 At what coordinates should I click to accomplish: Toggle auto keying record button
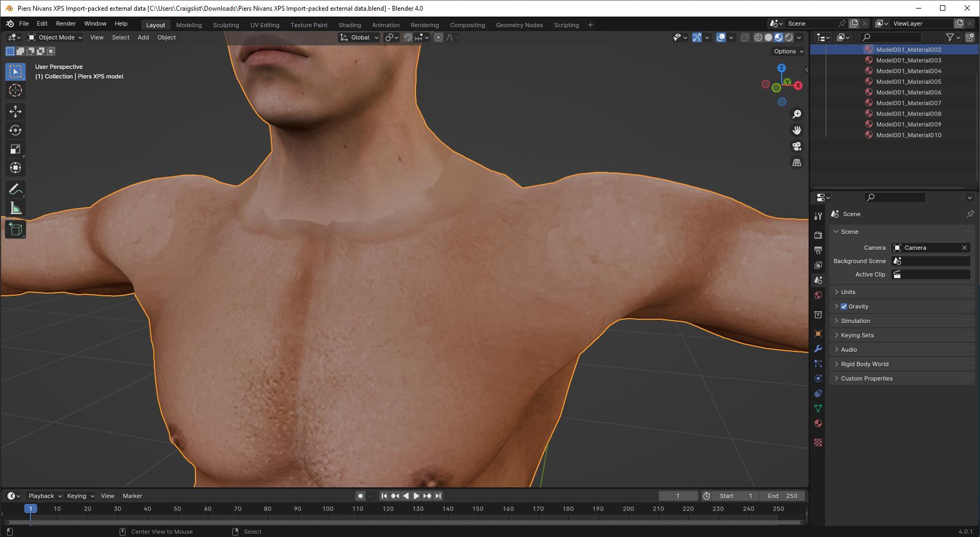[x=360, y=496]
